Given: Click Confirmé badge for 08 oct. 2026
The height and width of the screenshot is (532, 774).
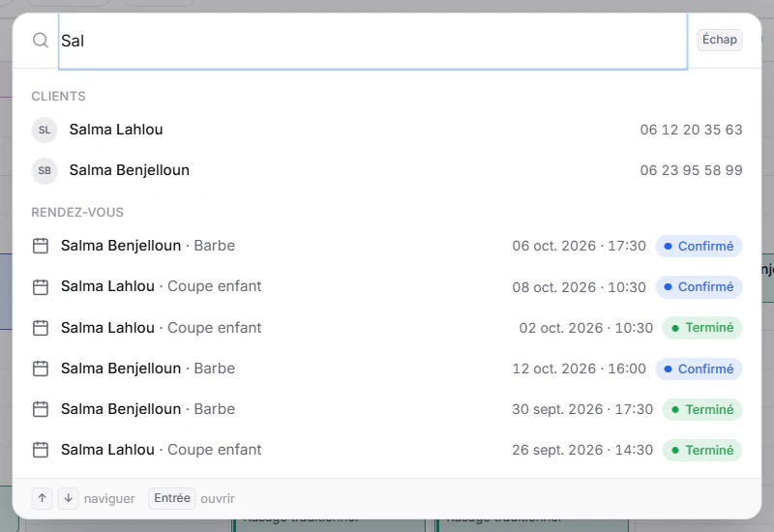Looking at the screenshot, I should coord(699,286).
